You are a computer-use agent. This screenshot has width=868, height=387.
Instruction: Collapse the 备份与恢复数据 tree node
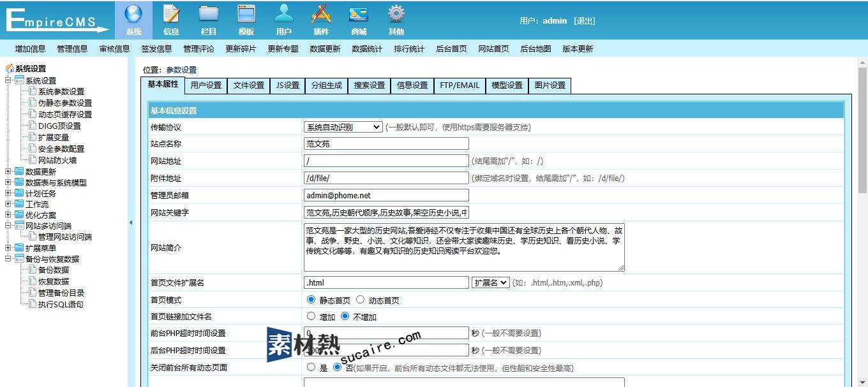(x=8, y=259)
